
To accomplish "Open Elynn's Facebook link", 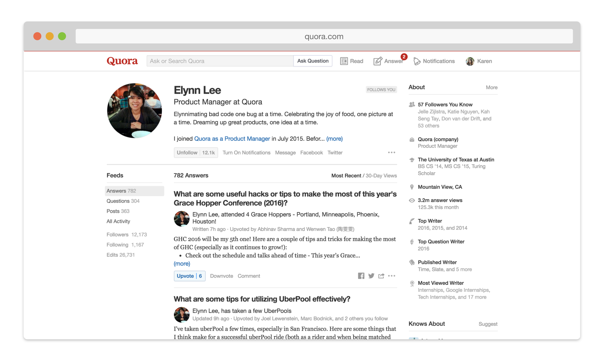I will 311,153.
